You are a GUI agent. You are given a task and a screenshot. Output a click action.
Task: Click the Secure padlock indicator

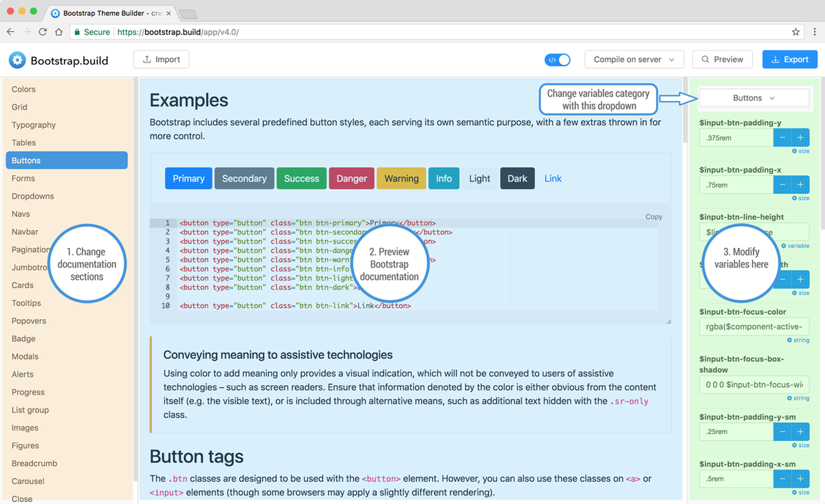click(93, 32)
